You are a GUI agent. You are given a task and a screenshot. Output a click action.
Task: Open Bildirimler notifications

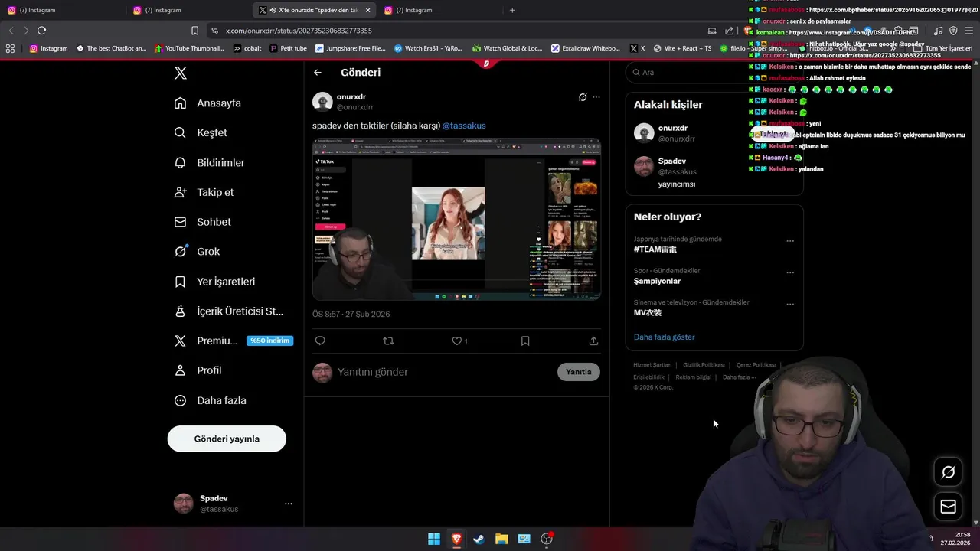click(211, 162)
